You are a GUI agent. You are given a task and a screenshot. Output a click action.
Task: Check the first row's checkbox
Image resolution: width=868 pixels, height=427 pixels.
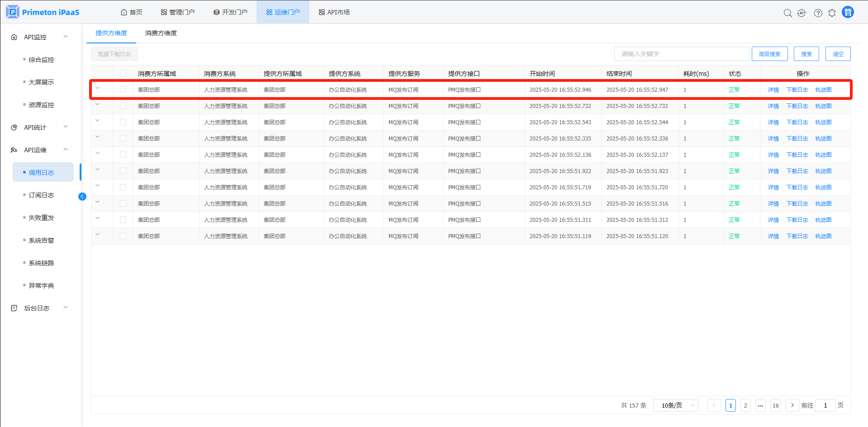coord(123,89)
